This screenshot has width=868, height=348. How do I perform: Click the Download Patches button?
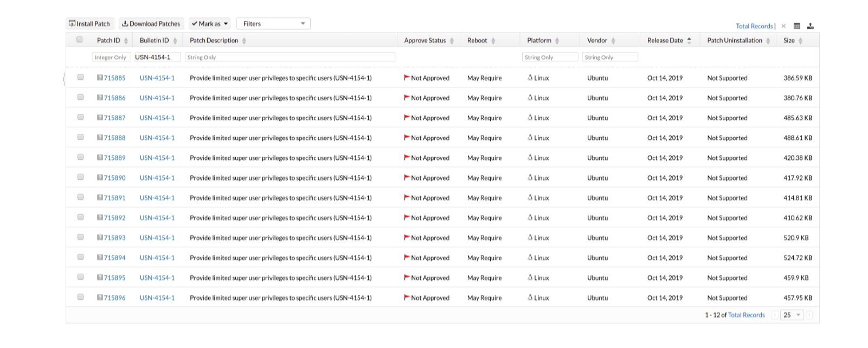pos(151,24)
